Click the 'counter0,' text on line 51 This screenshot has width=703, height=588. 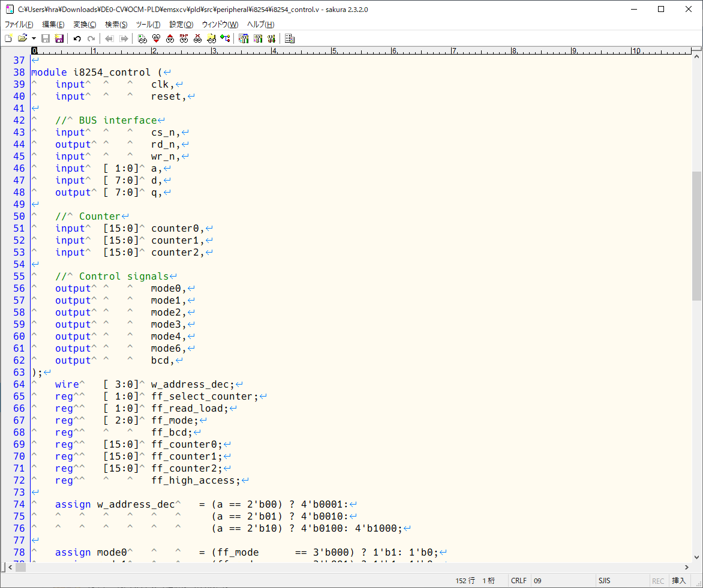pyautogui.click(x=178, y=228)
